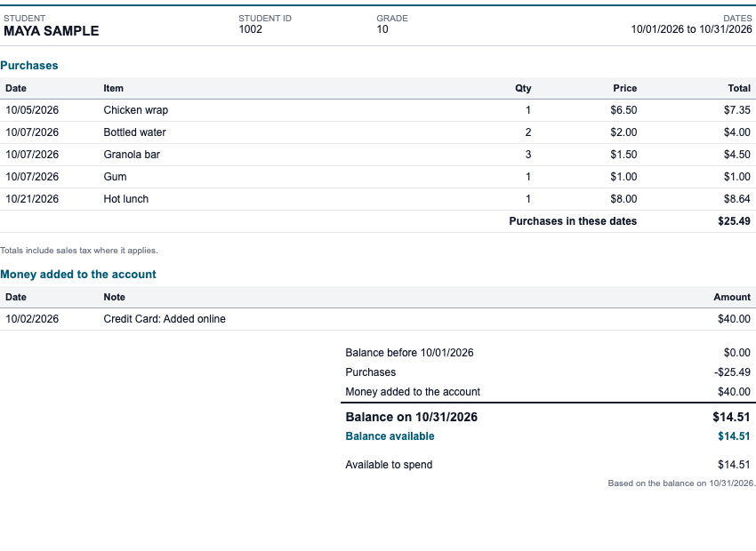756x551 pixels.
Task: Select the Granola bar item
Action: (132, 155)
